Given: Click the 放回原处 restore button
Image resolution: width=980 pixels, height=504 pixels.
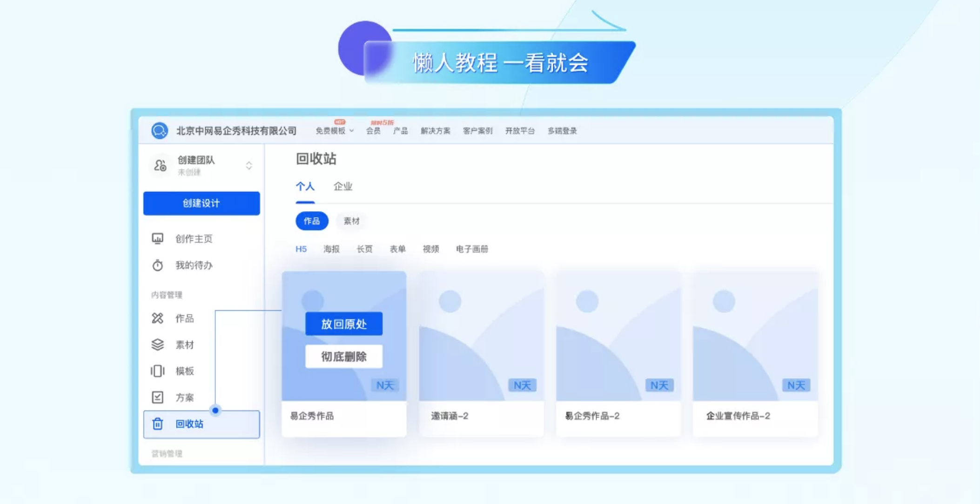Looking at the screenshot, I should [344, 324].
